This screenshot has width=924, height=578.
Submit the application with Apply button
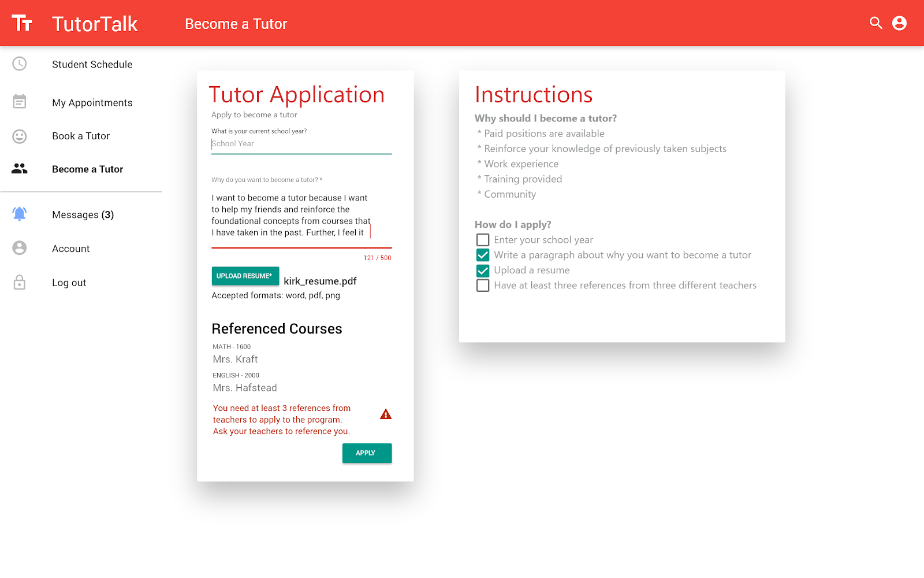click(x=367, y=453)
